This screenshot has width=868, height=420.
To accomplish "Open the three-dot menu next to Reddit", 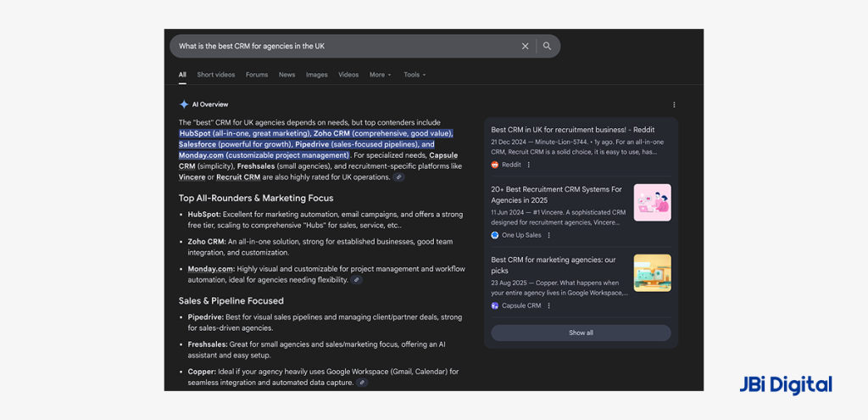I will (x=529, y=165).
